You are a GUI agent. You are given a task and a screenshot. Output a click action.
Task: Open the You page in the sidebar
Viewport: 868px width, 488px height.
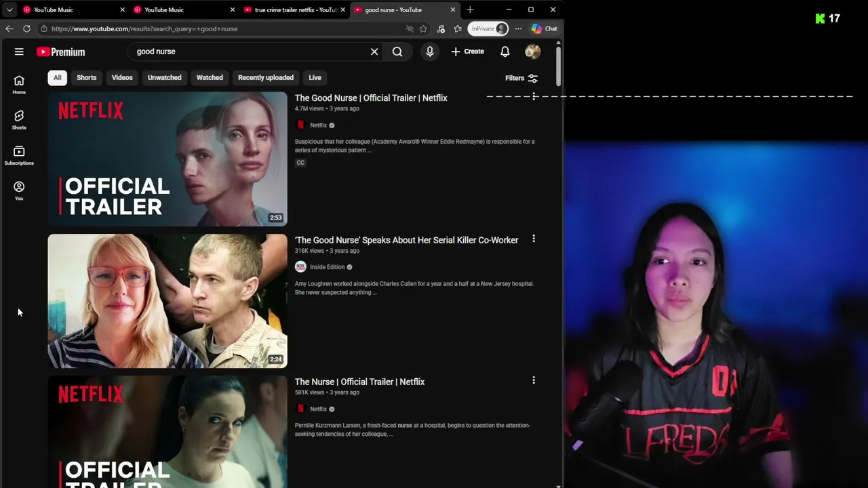click(19, 190)
